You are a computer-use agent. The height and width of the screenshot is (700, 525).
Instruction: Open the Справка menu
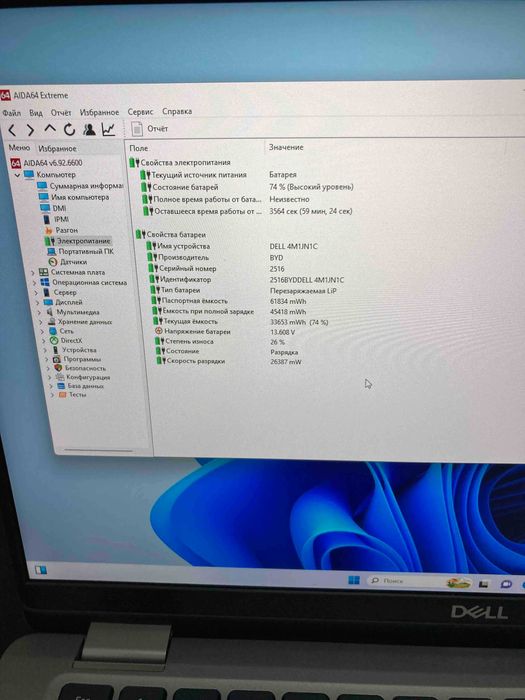177,111
